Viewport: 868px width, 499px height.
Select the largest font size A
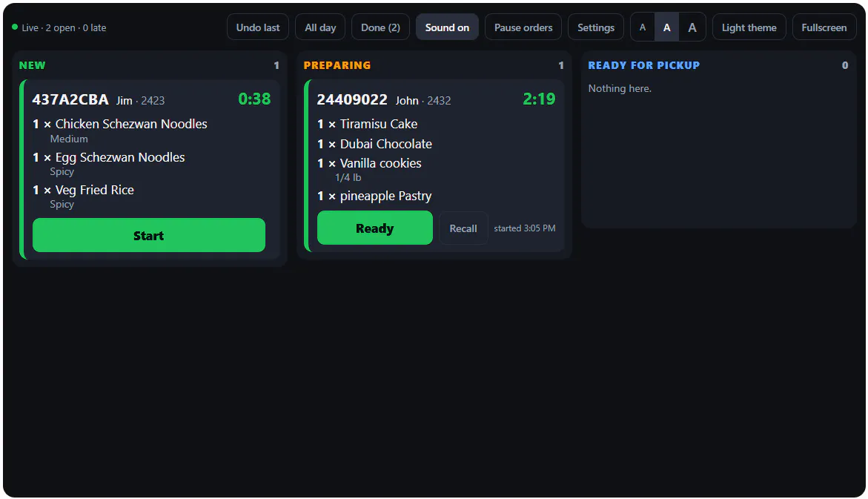click(x=692, y=27)
